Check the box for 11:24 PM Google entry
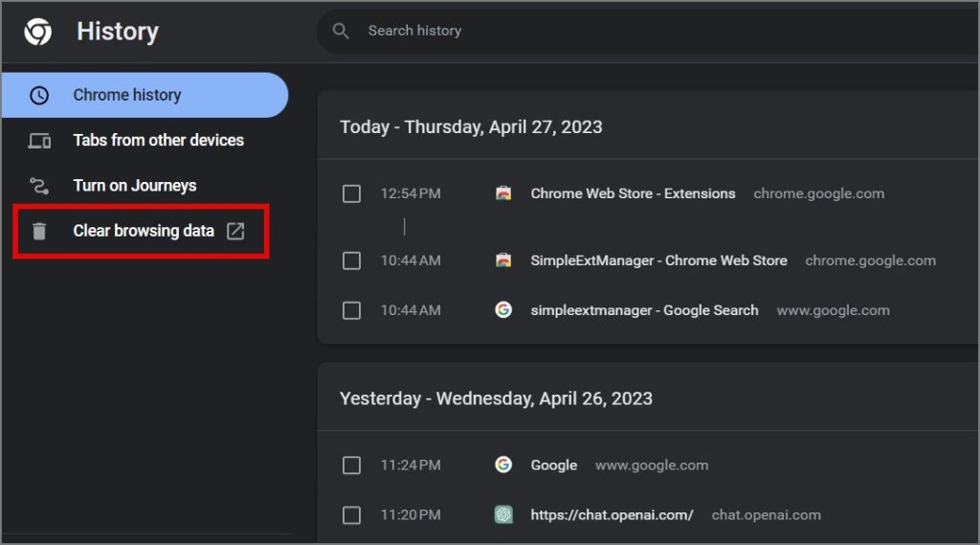 click(x=351, y=466)
